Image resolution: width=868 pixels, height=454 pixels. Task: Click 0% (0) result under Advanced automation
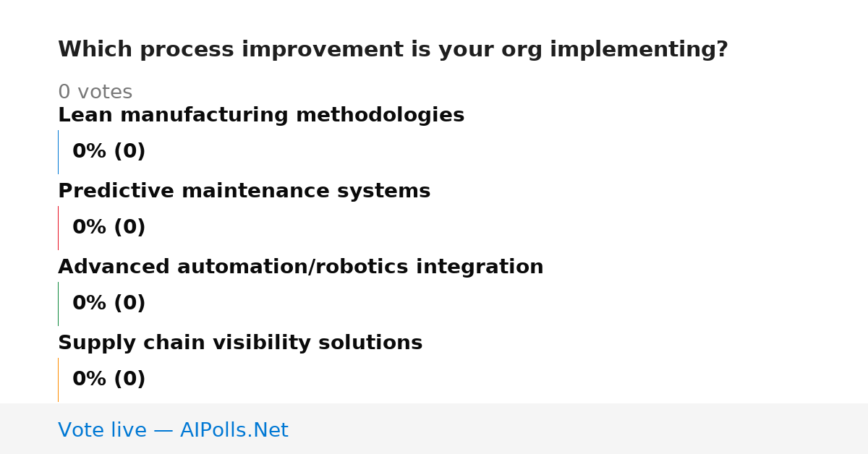(109, 304)
